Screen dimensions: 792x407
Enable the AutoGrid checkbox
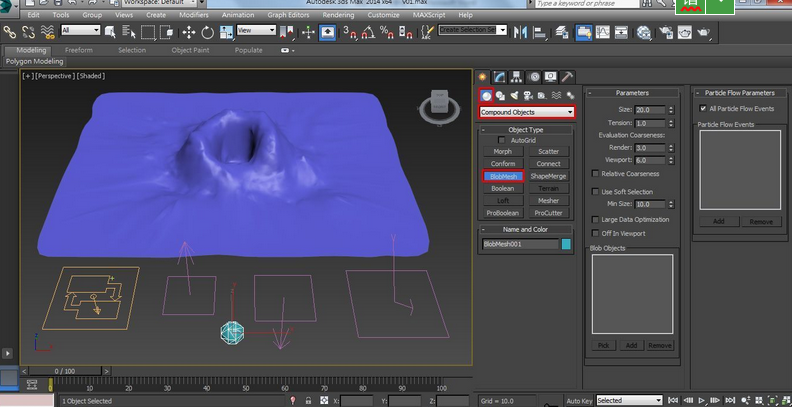[x=504, y=141]
